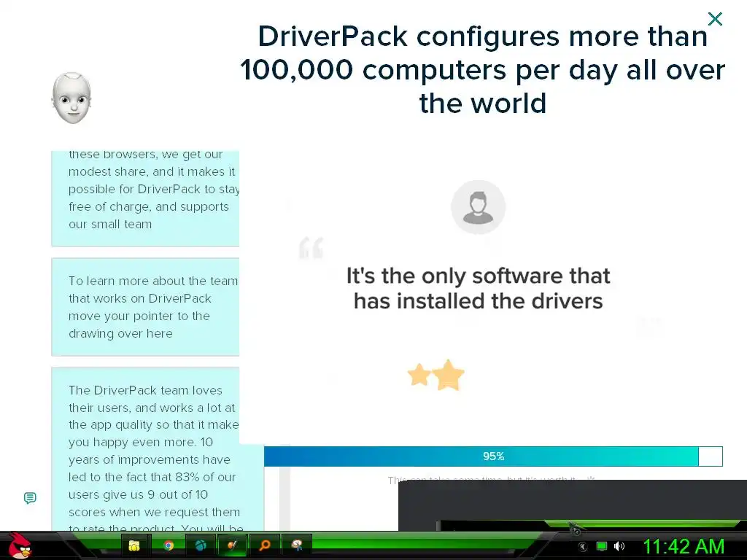This screenshot has width=747, height=560.
Task: Click the "100,000 computers per day" headline
Action: click(x=482, y=69)
